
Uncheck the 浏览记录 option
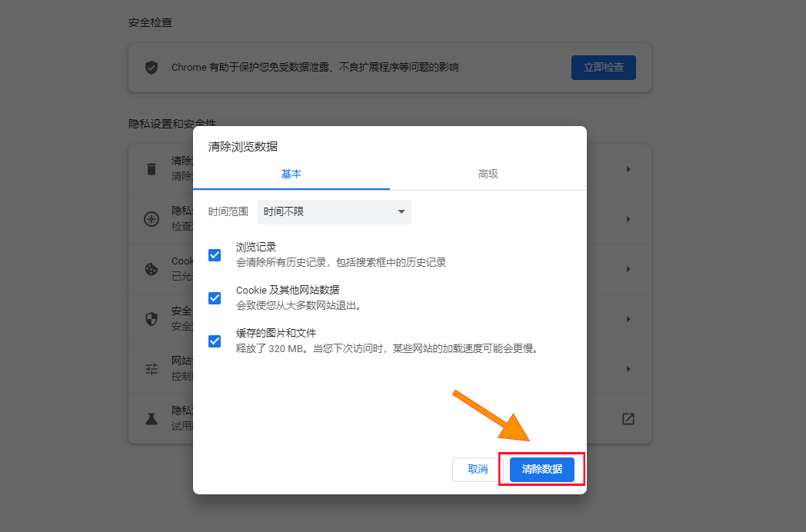click(x=215, y=254)
